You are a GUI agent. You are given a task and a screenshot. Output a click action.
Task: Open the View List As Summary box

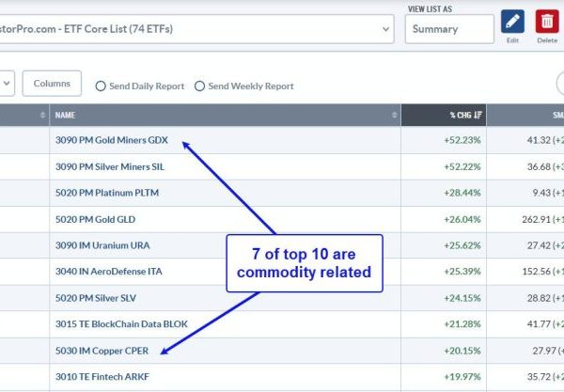(x=449, y=29)
